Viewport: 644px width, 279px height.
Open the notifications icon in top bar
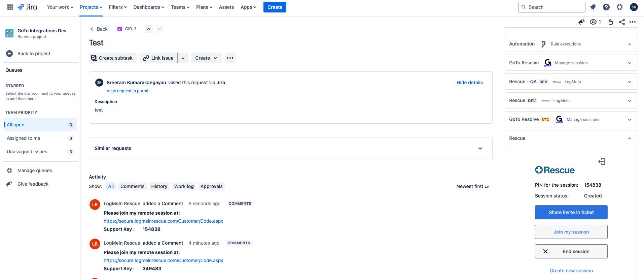point(593,7)
